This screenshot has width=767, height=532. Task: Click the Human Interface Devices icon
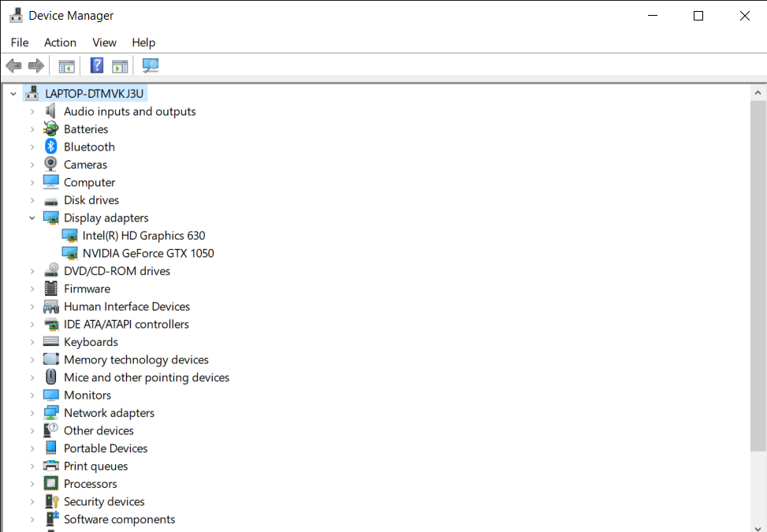click(51, 307)
